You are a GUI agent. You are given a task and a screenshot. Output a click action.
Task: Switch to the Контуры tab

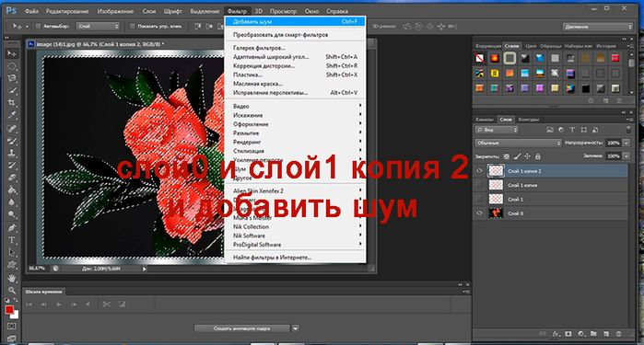(528, 120)
